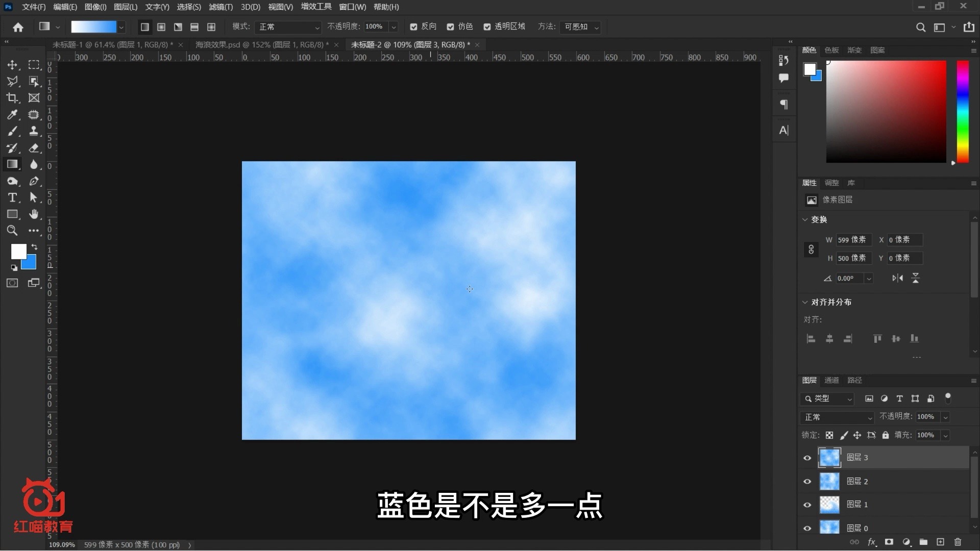Open the 模式 blend mode dropdown
This screenshot has width=980, height=551.
(x=287, y=27)
